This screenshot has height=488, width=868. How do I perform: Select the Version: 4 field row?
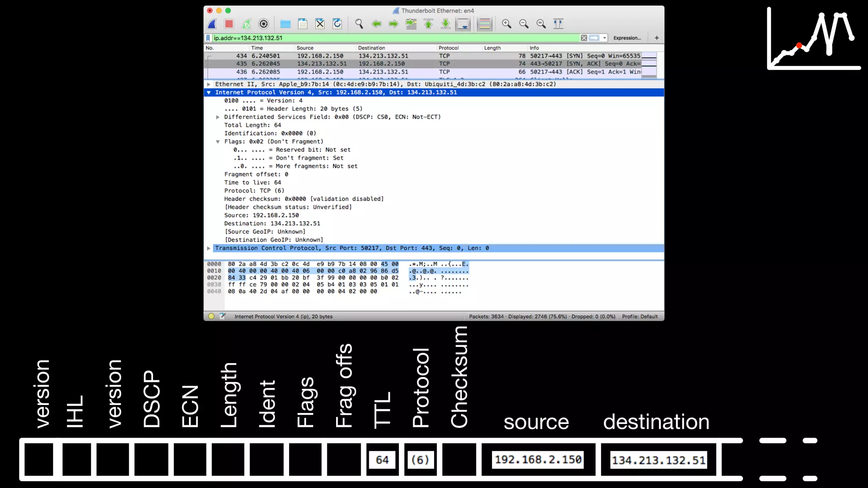(x=434, y=101)
